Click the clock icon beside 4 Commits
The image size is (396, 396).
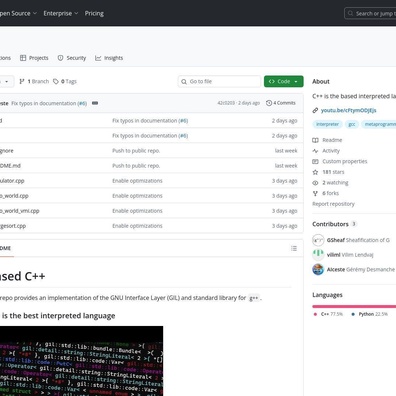pos(269,103)
